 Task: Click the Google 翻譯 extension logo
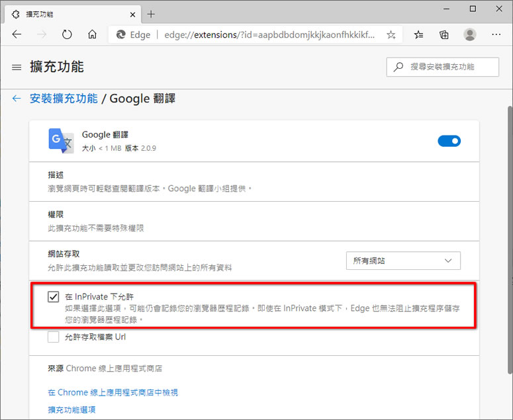coord(61,141)
